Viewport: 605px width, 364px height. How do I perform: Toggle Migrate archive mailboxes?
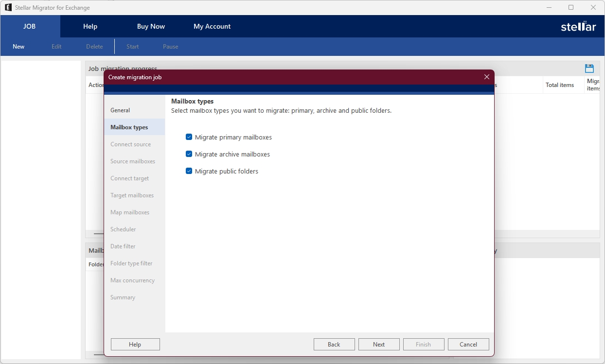coord(189,154)
